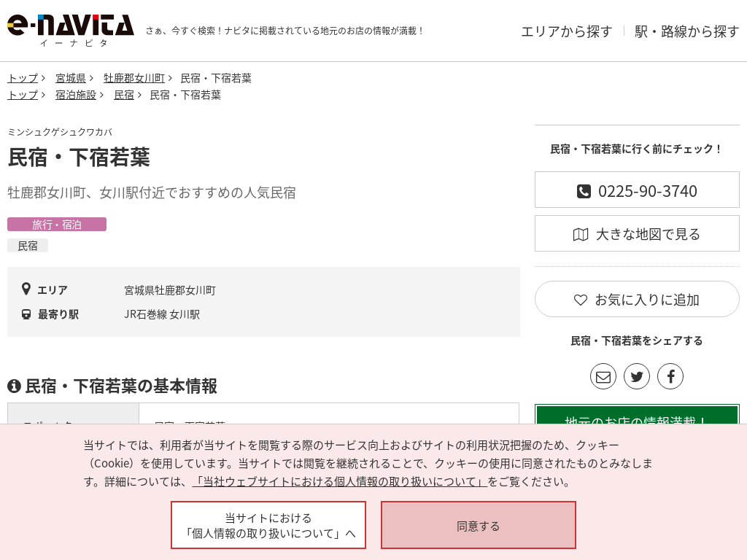Click the info icon beside 基本情報 heading
The image size is (747, 560).
click(14, 386)
